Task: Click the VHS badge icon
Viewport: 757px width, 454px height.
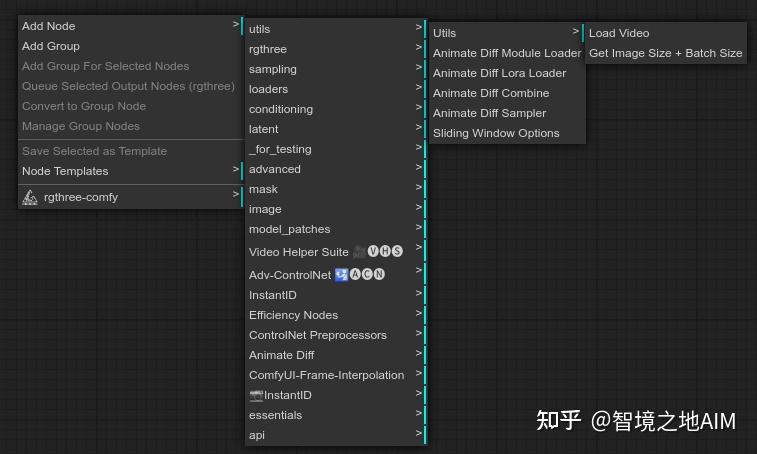Action: tap(385, 251)
